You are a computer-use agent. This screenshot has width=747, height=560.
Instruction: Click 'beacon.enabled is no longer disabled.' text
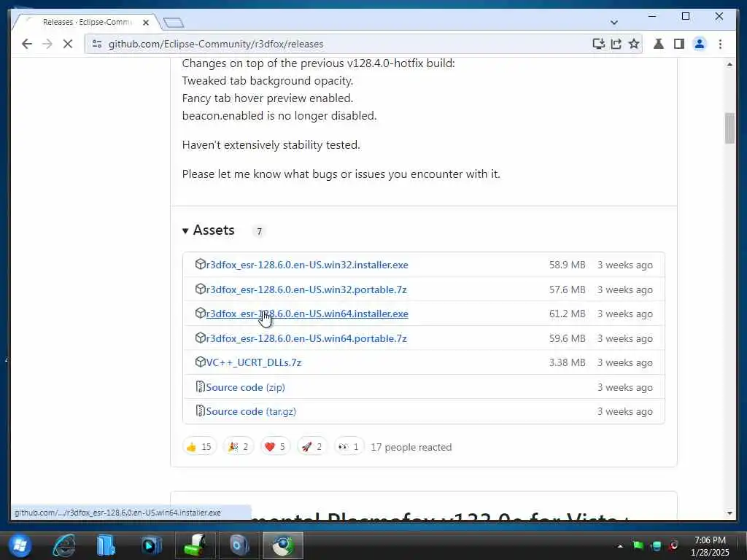point(279,116)
